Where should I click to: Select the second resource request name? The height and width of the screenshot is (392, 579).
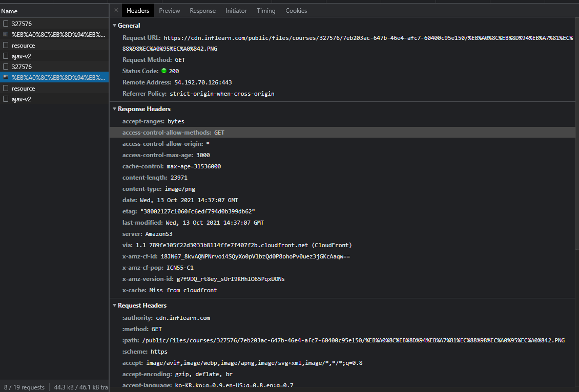(23, 89)
